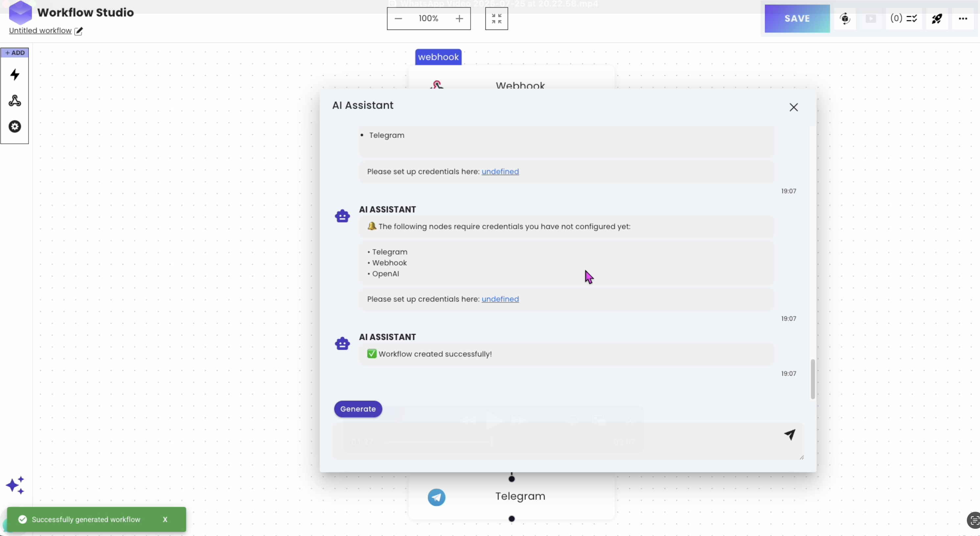Image resolution: width=980 pixels, height=536 pixels.
Task: Click the + ADD button in sidebar
Action: (15, 53)
